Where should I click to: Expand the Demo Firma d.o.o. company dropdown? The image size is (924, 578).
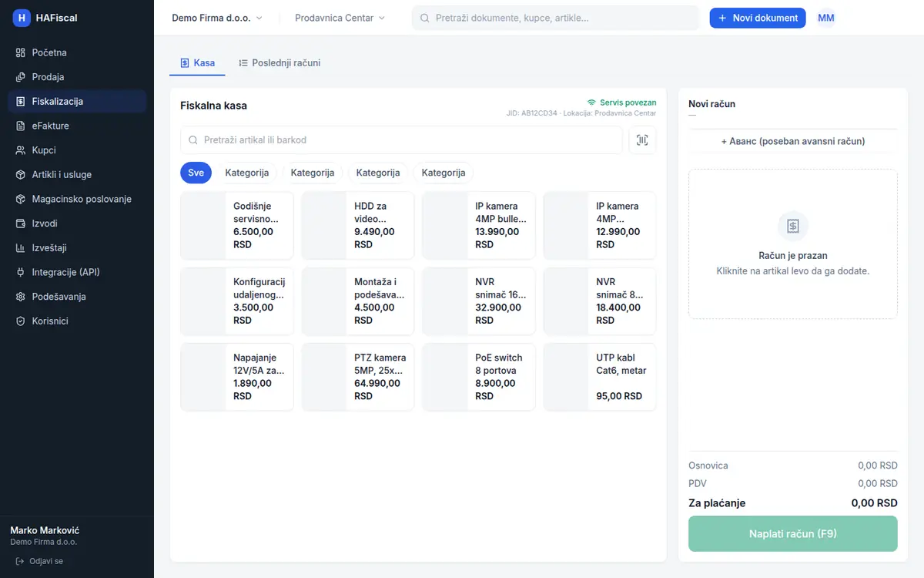coord(217,18)
